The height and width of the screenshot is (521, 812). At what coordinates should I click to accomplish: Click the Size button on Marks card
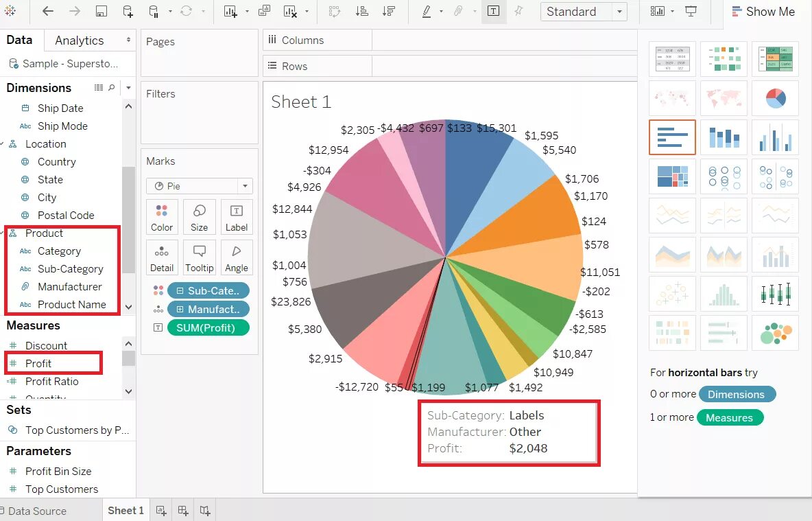199,217
